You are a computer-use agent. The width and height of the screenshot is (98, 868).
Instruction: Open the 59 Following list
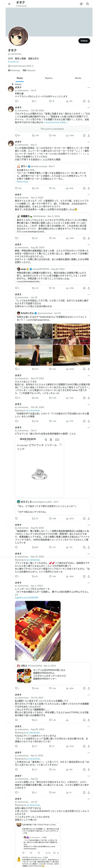coord(14,70)
